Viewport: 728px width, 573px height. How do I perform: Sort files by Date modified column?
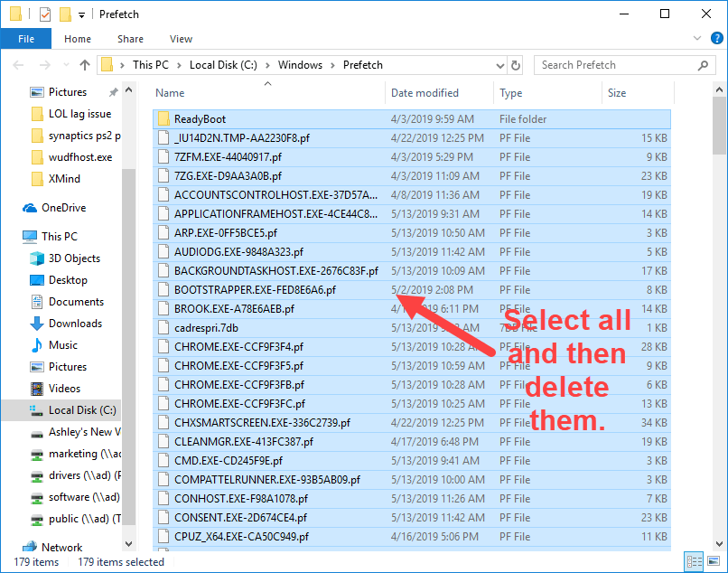click(425, 93)
